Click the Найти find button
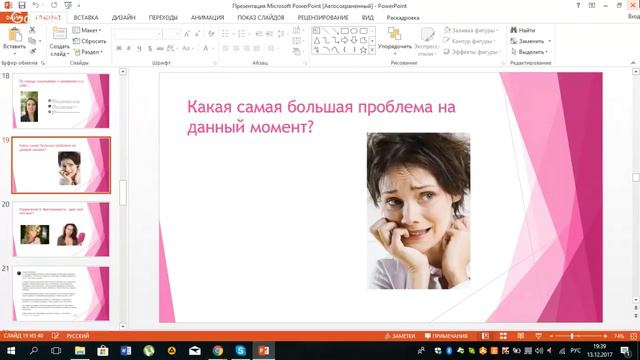640x360 pixels. point(523,30)
